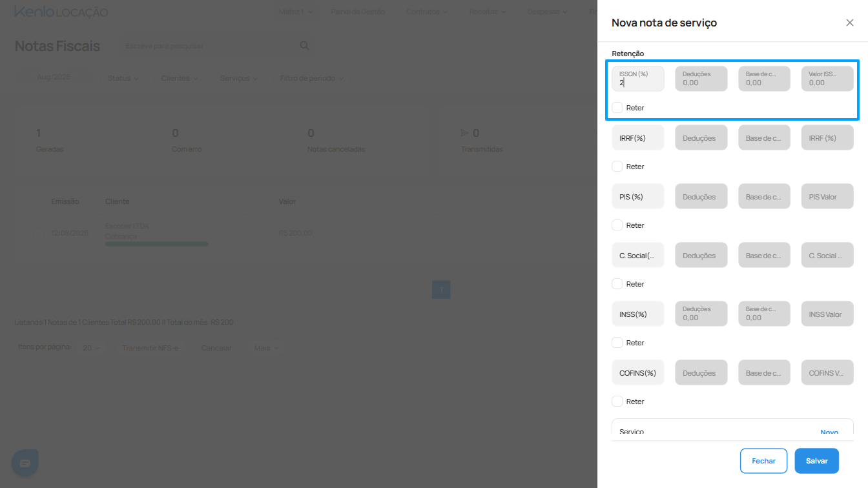
Task: Focus the ISSQN (%) field
Action: (638, 79)
